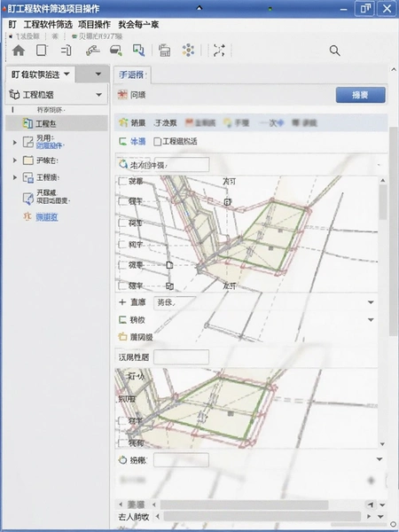Click the magnifying glass search icon

click(334, 51)
